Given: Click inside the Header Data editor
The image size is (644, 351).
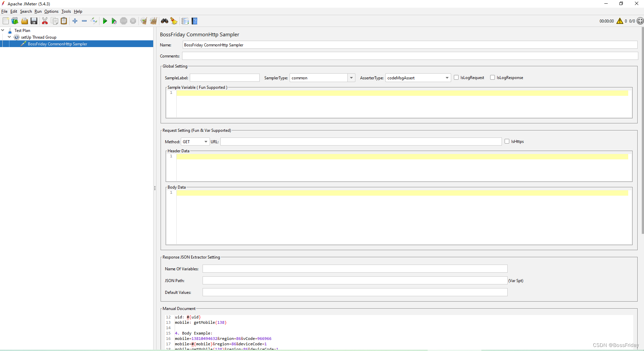Looking at the screenshot, I should pyautogui.click(x=403, y=167).
